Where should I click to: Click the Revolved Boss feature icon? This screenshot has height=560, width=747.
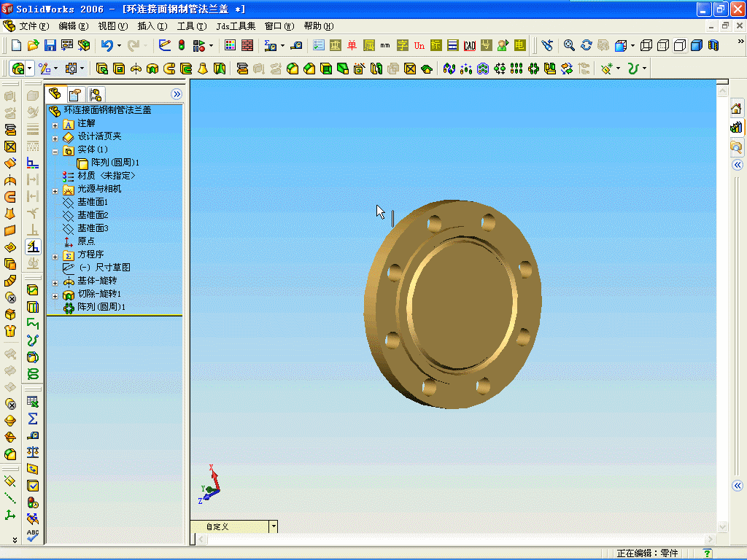[x=136, y=69]
